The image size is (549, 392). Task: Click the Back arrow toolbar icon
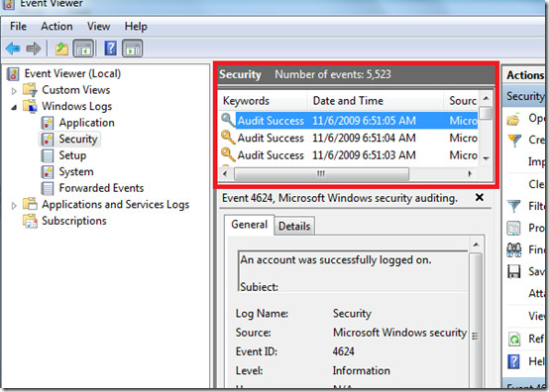click(x=13, y=49)
